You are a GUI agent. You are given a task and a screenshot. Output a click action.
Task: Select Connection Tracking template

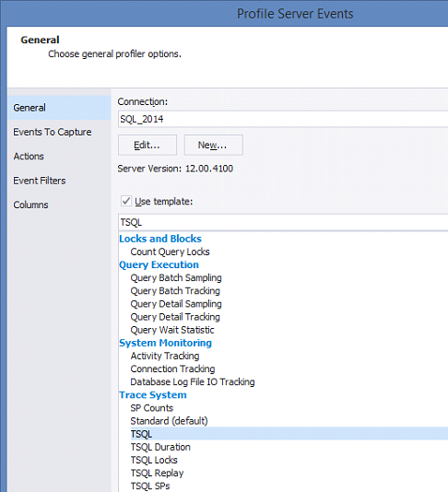click(172, 369)
